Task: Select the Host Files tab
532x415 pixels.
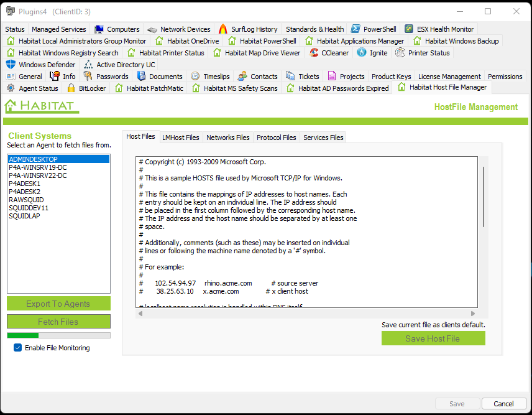Action: click(x=140, y=136)
